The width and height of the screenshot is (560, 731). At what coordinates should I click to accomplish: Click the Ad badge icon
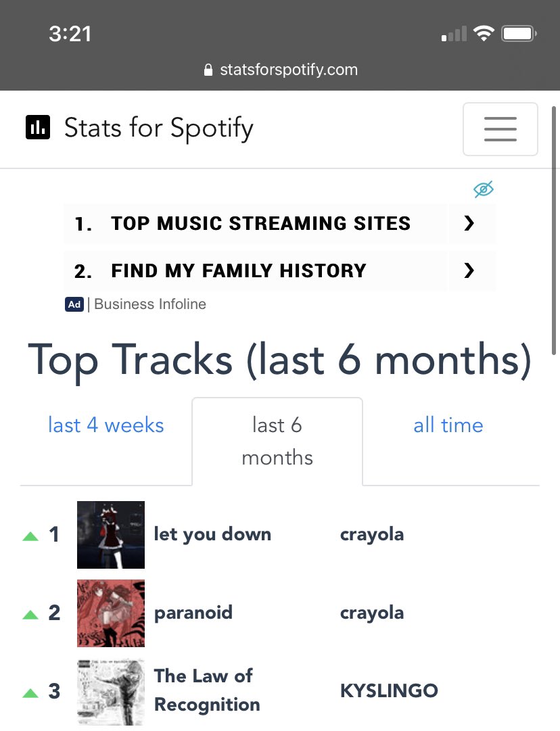pyautogui.click(x=74, y=304)
